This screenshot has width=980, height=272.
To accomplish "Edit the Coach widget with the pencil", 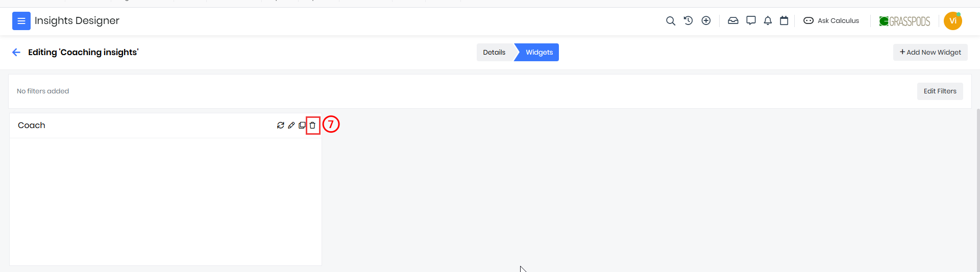I will pos(291,126).
